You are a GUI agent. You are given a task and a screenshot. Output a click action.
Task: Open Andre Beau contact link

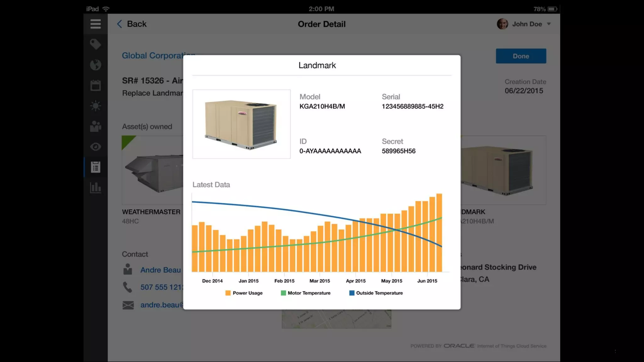[161, 270]
